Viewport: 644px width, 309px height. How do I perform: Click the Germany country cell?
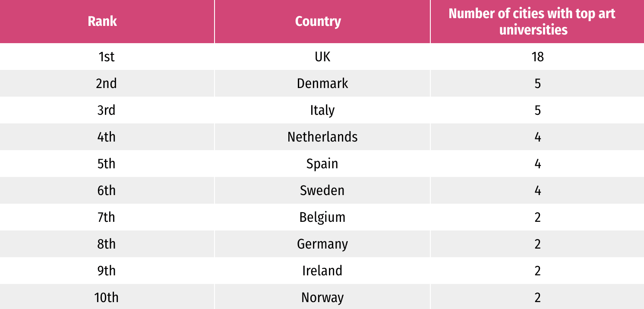[322, 244]
